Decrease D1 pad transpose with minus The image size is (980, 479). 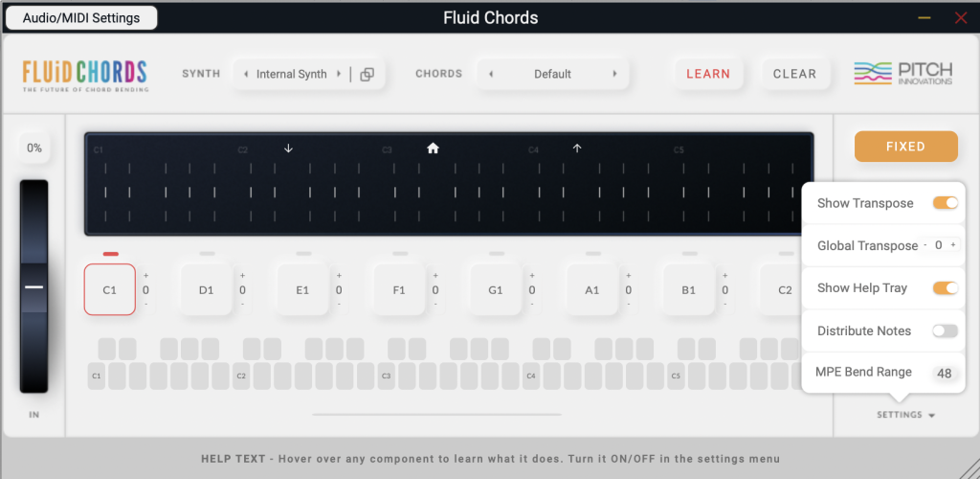(242, 304)
